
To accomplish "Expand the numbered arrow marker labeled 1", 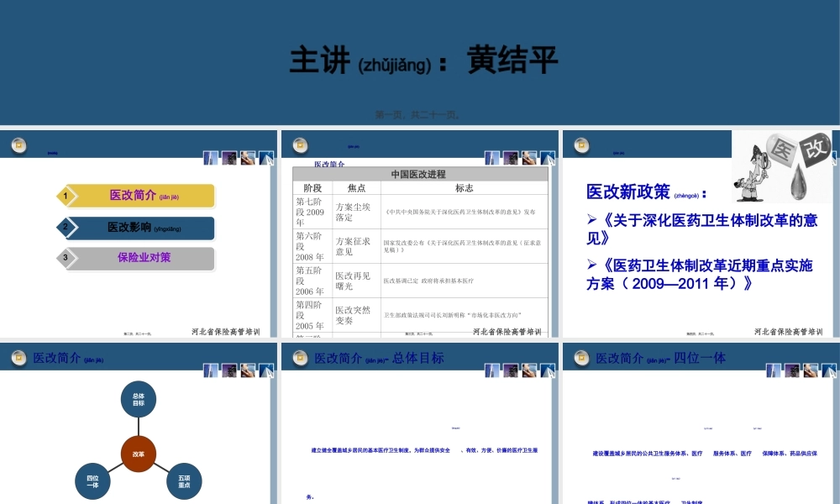I will point(67,195).
